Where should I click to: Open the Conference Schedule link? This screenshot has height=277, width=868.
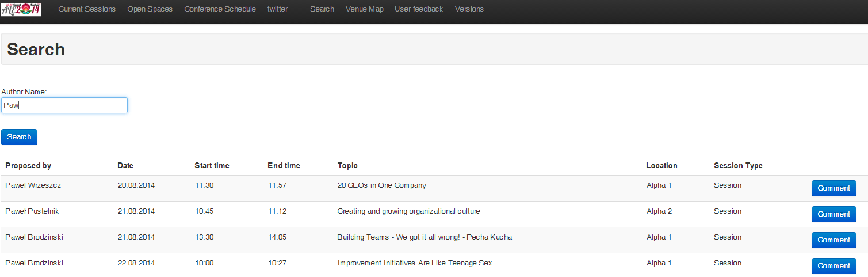coord(220,9)
